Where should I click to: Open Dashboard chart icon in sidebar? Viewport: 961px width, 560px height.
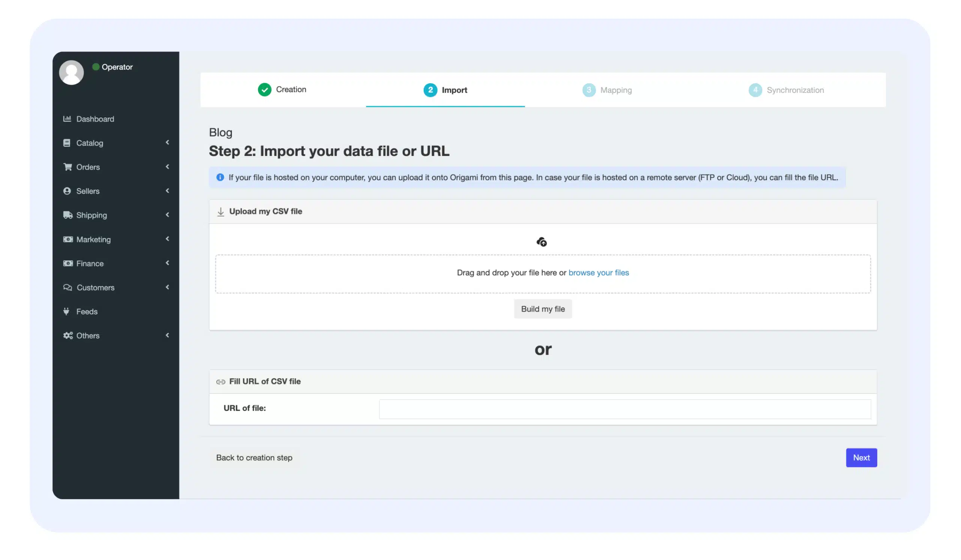(x=67, y=119)
